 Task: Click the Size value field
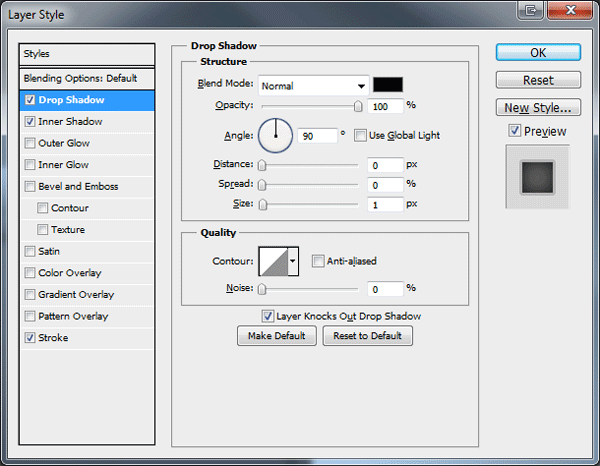pyautogui.click(x=385, y=205)
